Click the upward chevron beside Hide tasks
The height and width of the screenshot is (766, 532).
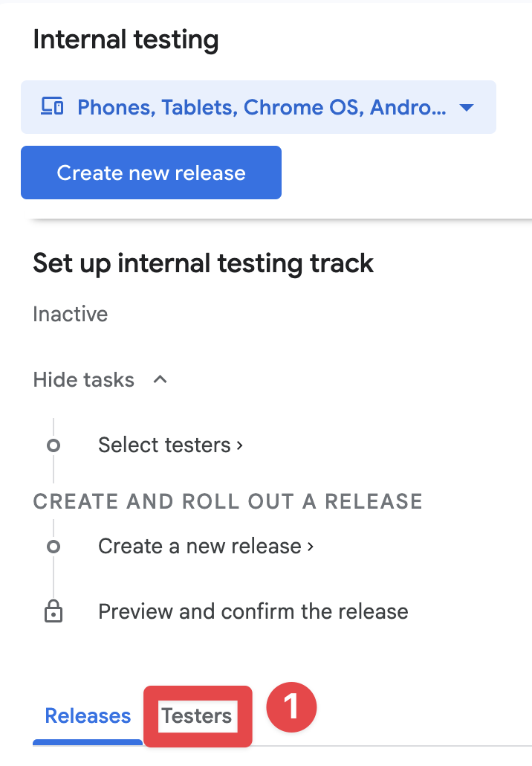click(x=159, y=379)
